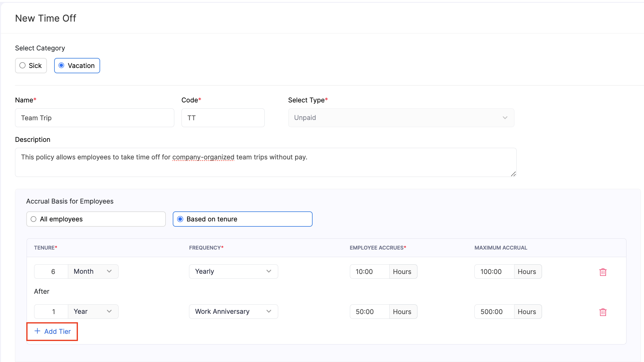This screenshot has width=644, height=362.
Task: Click the plus icon beside Add Tier
Action: pos(37,331)
